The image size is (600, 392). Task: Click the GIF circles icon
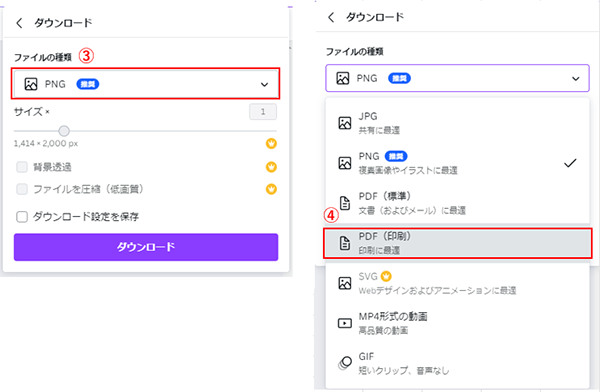click(x=345, y=363)
